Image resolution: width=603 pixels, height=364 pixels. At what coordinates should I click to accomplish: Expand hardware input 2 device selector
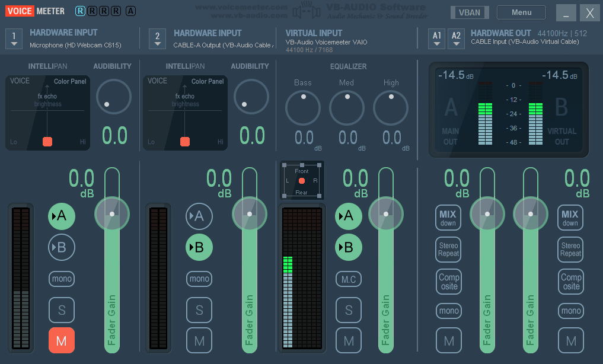157,39
